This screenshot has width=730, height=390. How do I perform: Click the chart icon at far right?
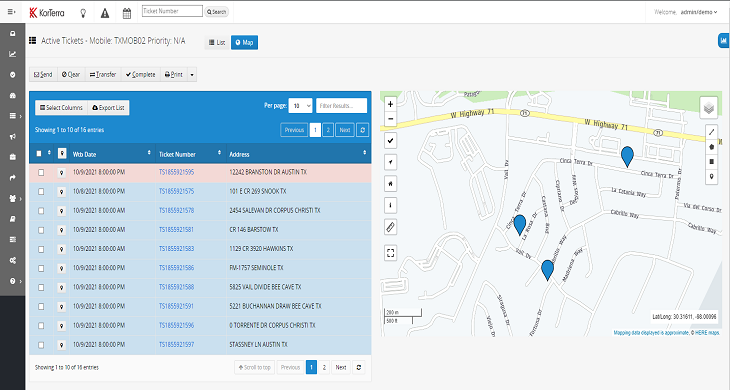(x=723, y=41)
